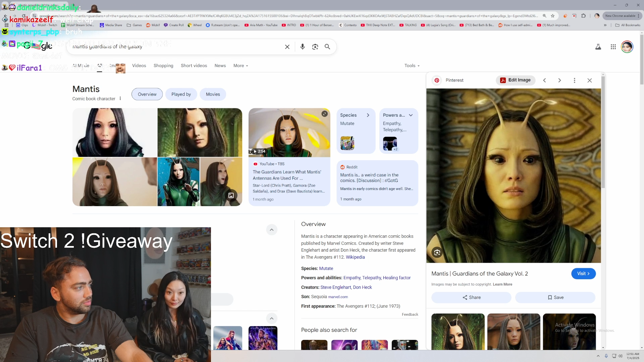Show next image in preview panel

[x=559, y=80]
